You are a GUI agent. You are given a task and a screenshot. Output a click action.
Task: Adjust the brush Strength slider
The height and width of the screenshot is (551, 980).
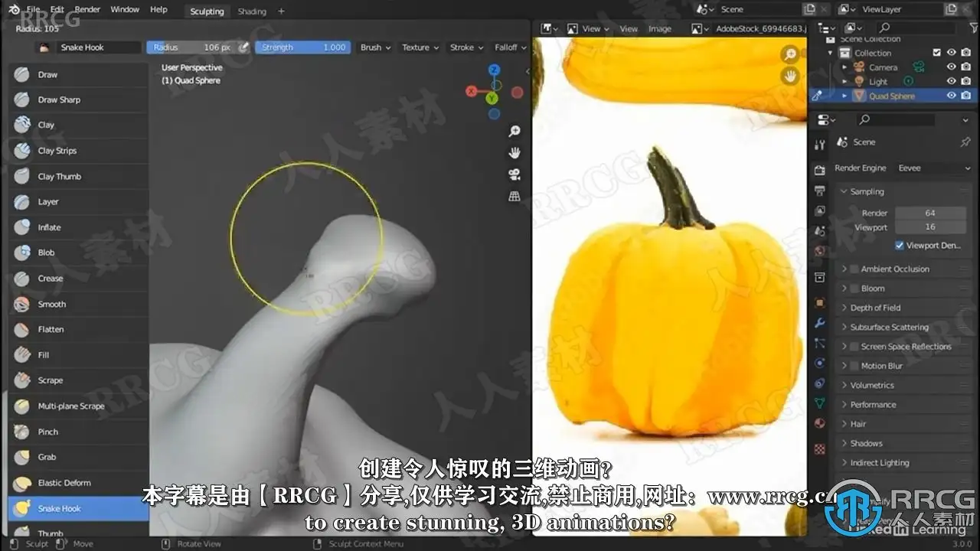click(x=303, y=47)
